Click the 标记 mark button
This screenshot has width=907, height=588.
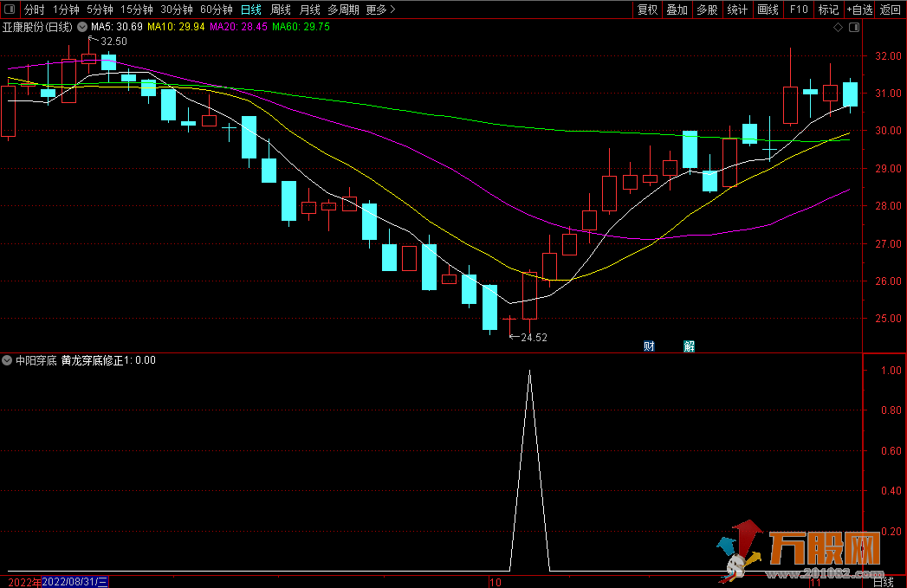[x=828, y=10]
